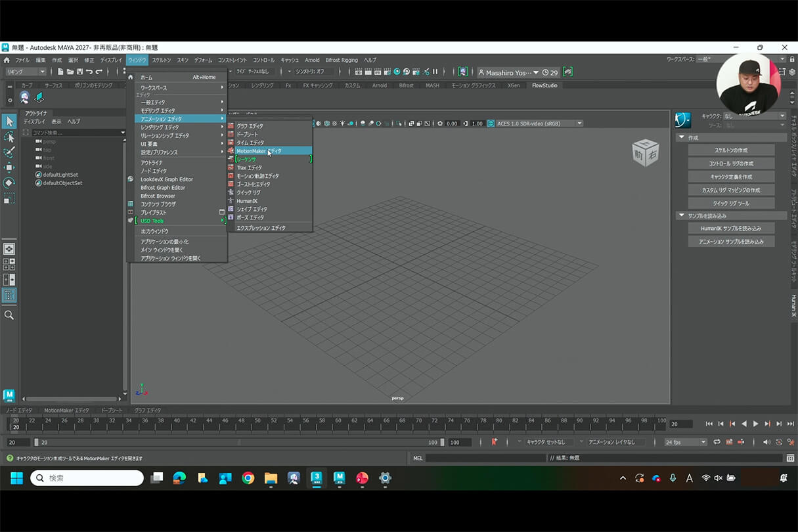Open Maya 2027 icon in taskbar

(340, 478)
